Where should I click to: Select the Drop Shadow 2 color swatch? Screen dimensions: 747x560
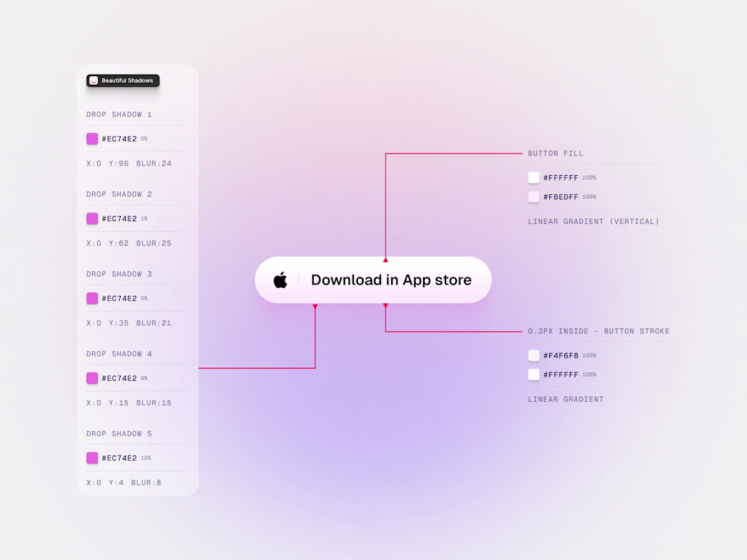(92, 219)
